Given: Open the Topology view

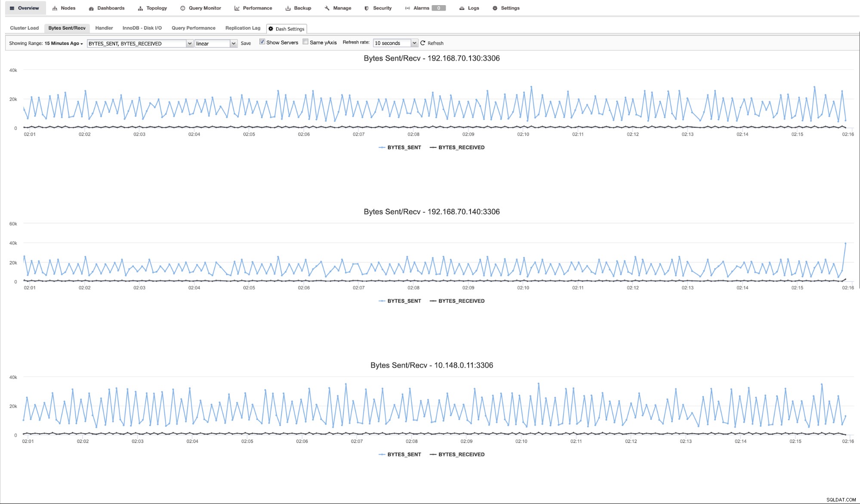Looking at the screenshot, I should [x=152, y=8].
